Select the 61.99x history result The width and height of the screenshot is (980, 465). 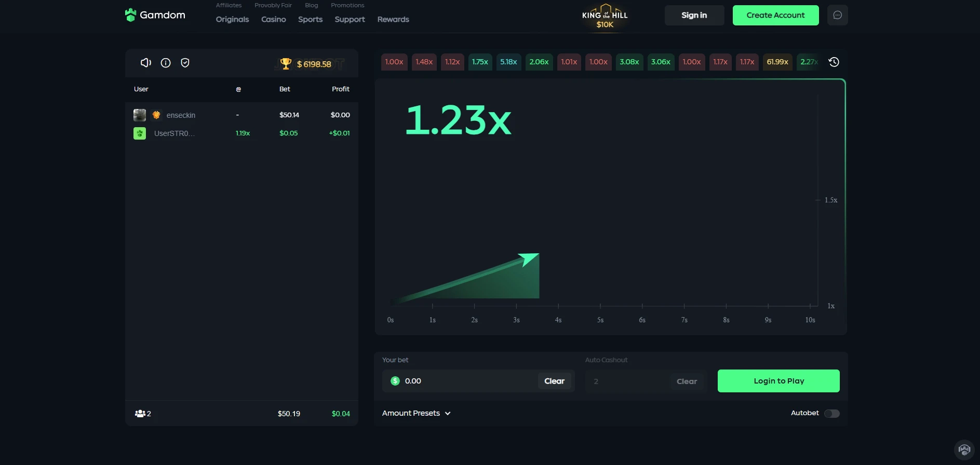click(x=777, y=62)
